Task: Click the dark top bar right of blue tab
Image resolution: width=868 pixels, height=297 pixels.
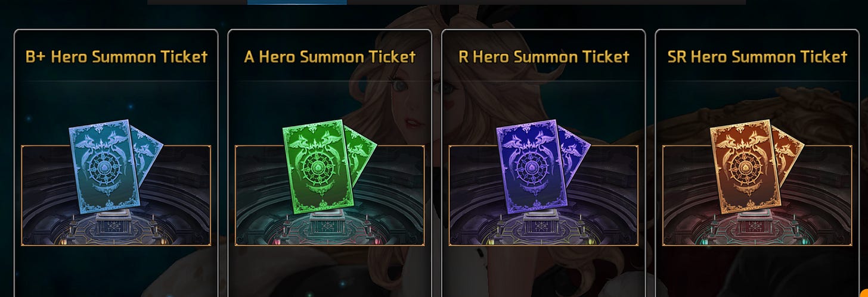Action: 546,2
